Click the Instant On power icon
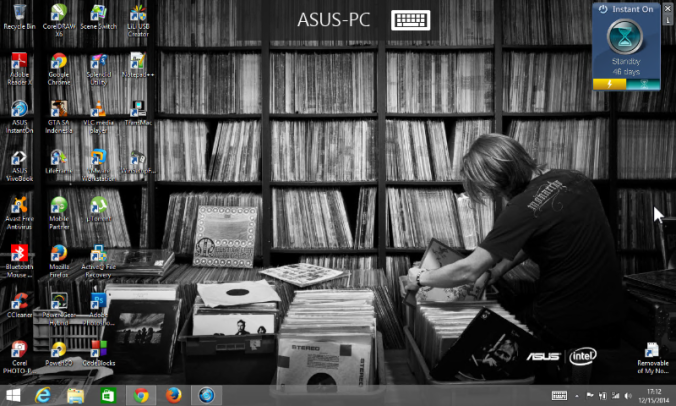This screenshot has height=406, width=676. pyautogui.click(x=603, y=9)
